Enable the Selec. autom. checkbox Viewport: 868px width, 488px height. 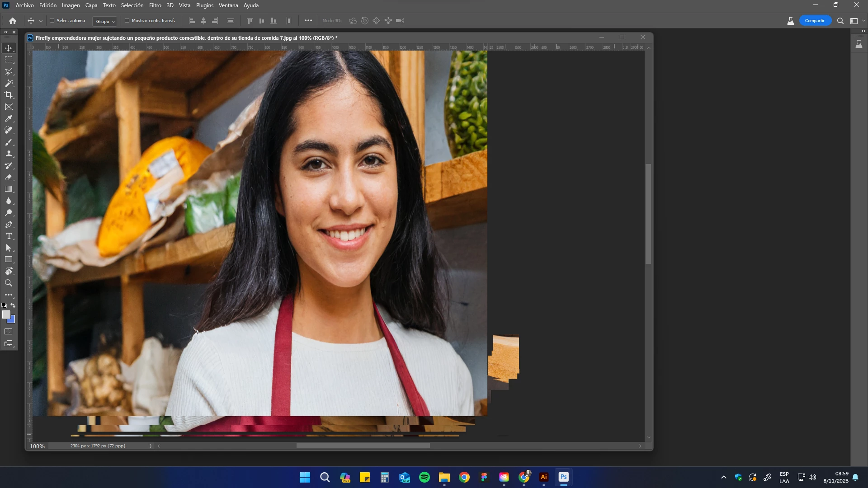52,21
